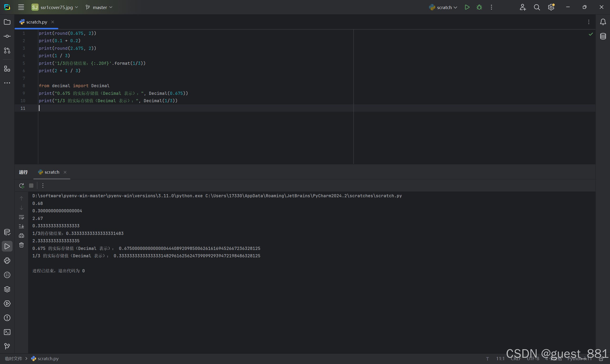Open the Terminal tool window
Image resolution: width=610 pixels, height=364 pixels.
point(7,332)
